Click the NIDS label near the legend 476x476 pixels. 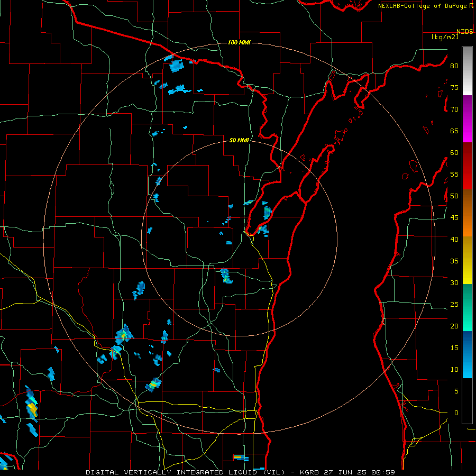point(464,32)
